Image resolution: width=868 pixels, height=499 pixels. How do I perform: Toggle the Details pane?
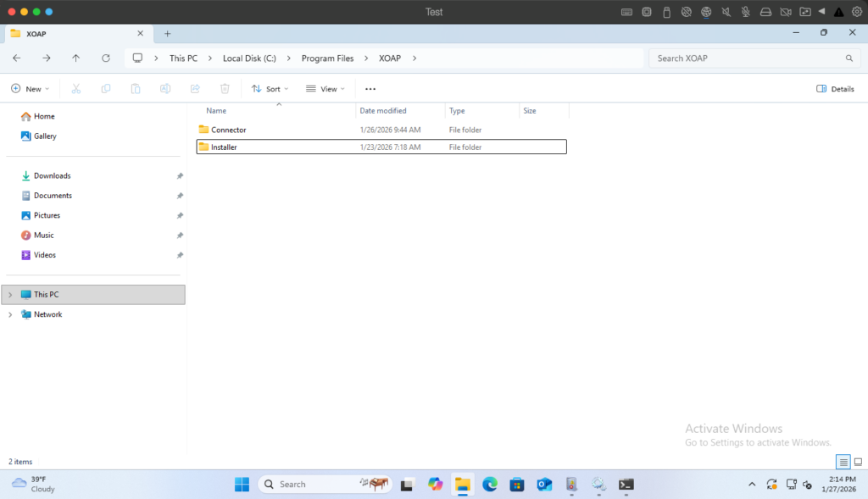tap(835, 89)
